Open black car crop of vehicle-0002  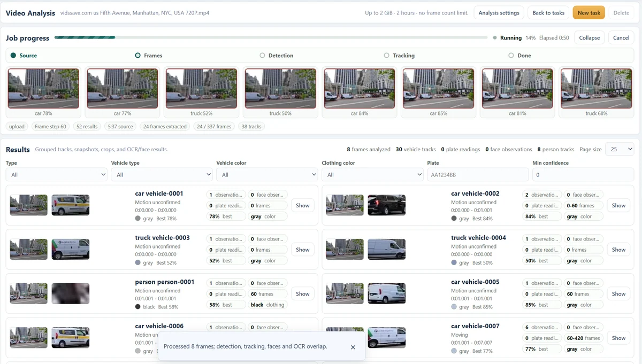pyautogui.click(x=387, y=205)
